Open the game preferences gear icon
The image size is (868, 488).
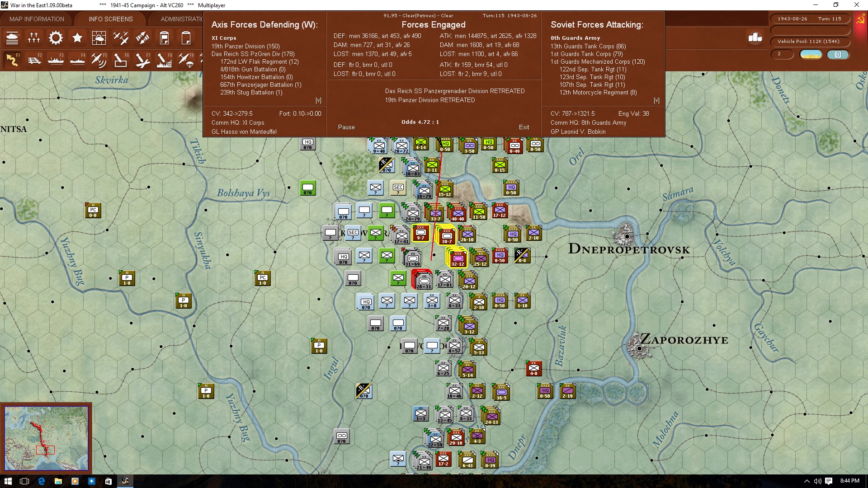point(56,38)
